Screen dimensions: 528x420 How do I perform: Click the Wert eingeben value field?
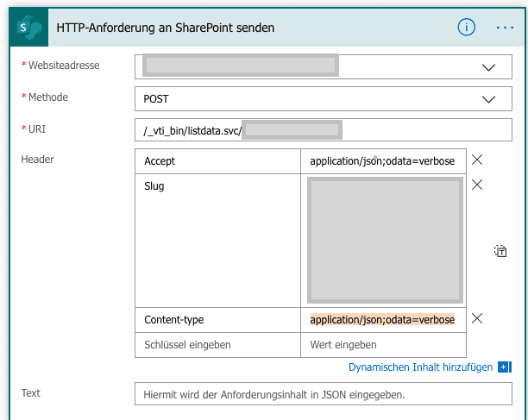pos(384,345)
